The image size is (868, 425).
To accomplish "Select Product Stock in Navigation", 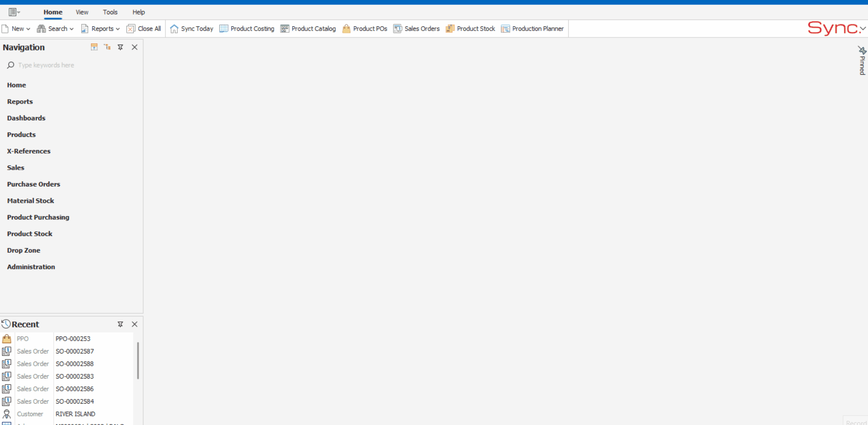I will (30, 234).
